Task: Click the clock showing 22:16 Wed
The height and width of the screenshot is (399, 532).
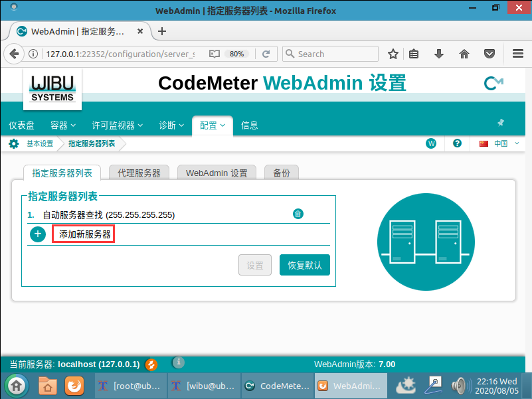Action: click(x=497, y=386)
